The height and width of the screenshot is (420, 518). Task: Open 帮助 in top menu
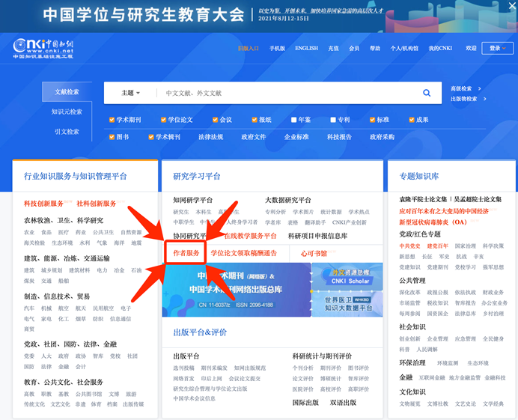coord(374,48)
